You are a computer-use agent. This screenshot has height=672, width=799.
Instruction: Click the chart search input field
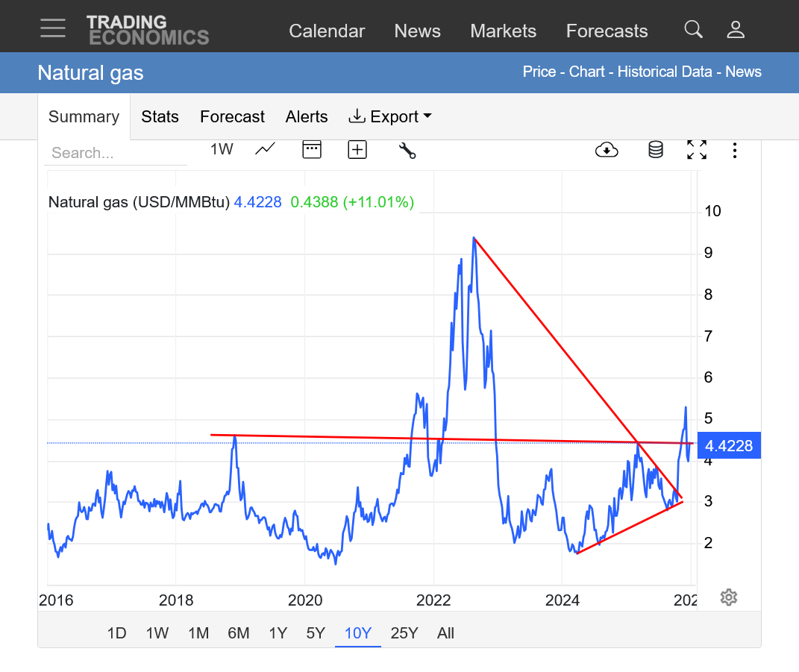tap(116, 153)
